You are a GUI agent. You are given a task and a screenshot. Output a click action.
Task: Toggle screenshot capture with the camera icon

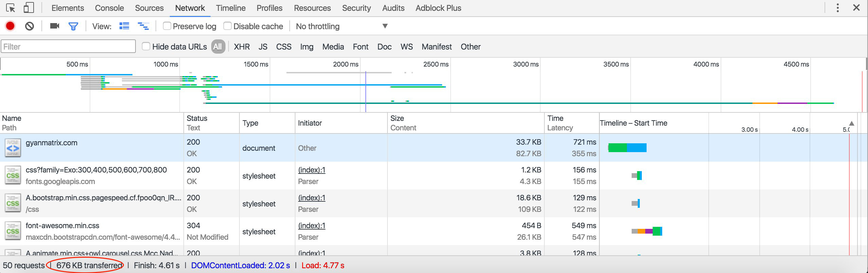(55, 26)
